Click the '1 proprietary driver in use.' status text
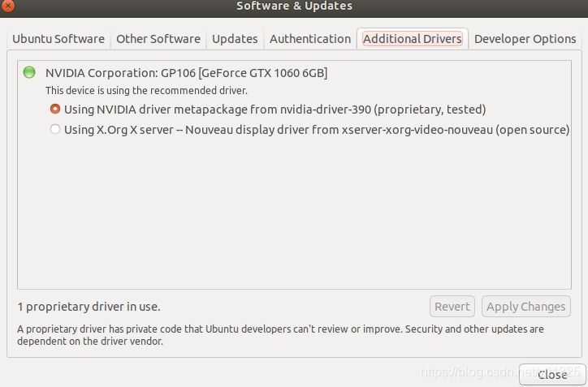The image size is (588, 387). click(89, 307)
